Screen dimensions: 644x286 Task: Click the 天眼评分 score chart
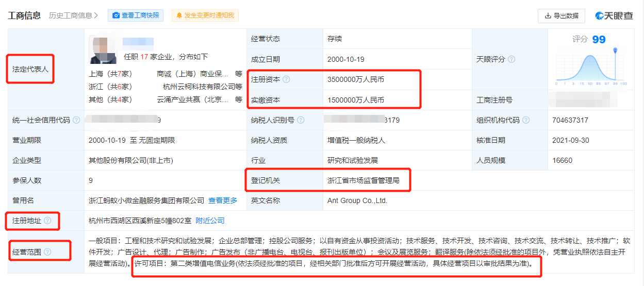click(x=591, y=67)
